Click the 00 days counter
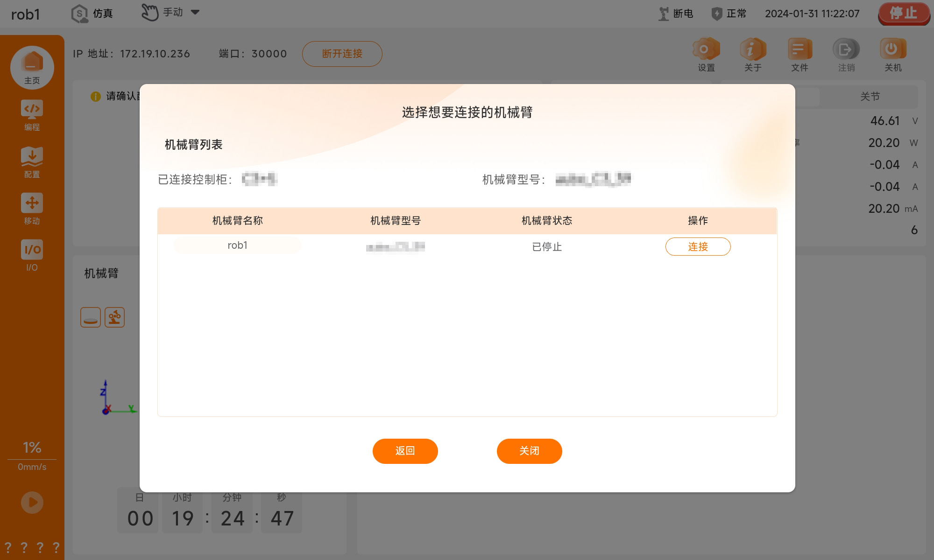Screen dimensions: 934x560 140,518
